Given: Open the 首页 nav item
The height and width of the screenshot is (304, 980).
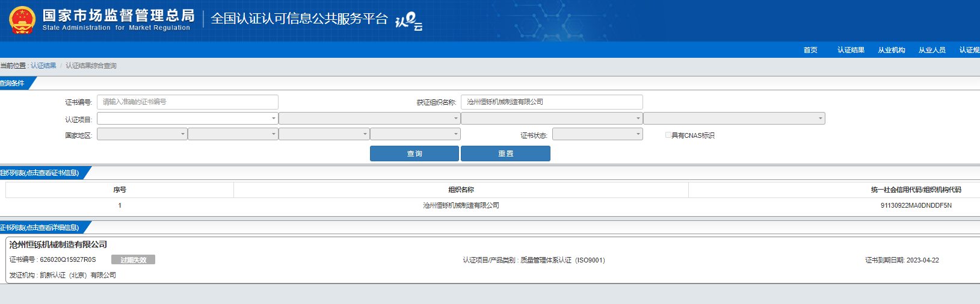Looking at the screenshot, I should [810, 50].
